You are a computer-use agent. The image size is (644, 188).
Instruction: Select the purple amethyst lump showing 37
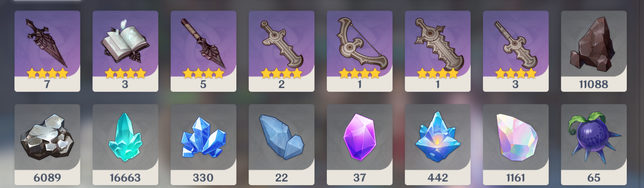(360, 145)
